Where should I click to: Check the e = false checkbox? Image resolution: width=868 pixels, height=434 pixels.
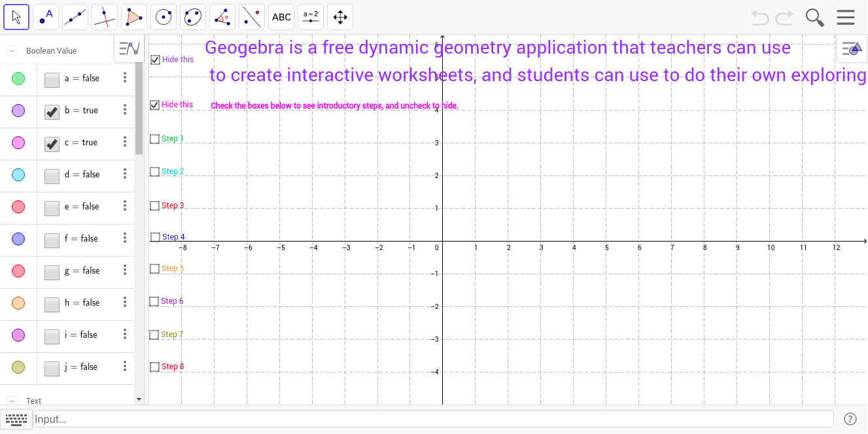pyautogui.click(x=52, y=208)
